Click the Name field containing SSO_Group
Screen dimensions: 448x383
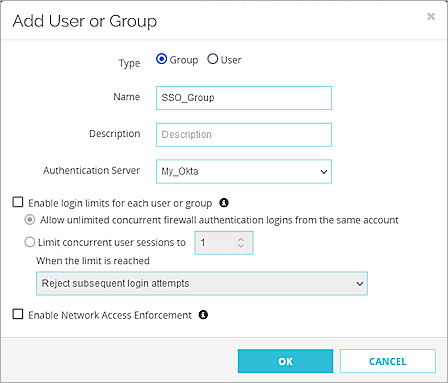[x=244, y=98]
